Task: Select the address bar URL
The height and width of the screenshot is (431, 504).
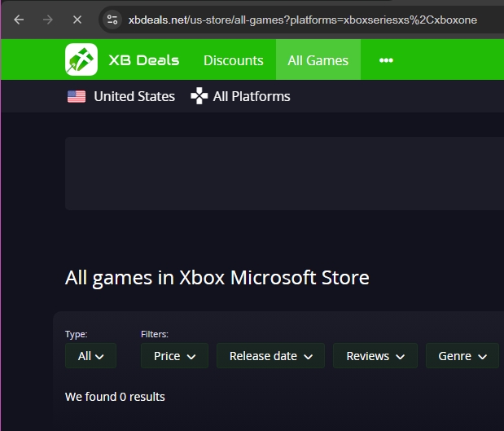Action: click(x=303, y=20)
